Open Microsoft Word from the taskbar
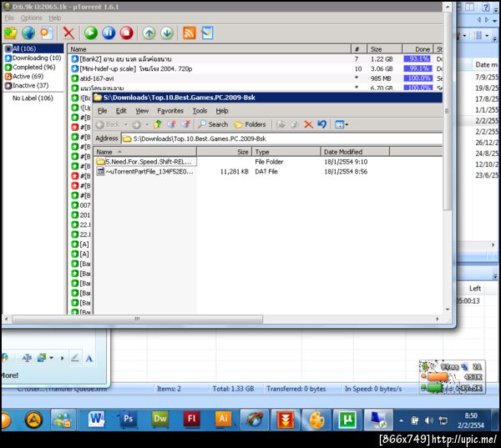The width and height of the screenshot is (501, 448). (x=96, y=419)
